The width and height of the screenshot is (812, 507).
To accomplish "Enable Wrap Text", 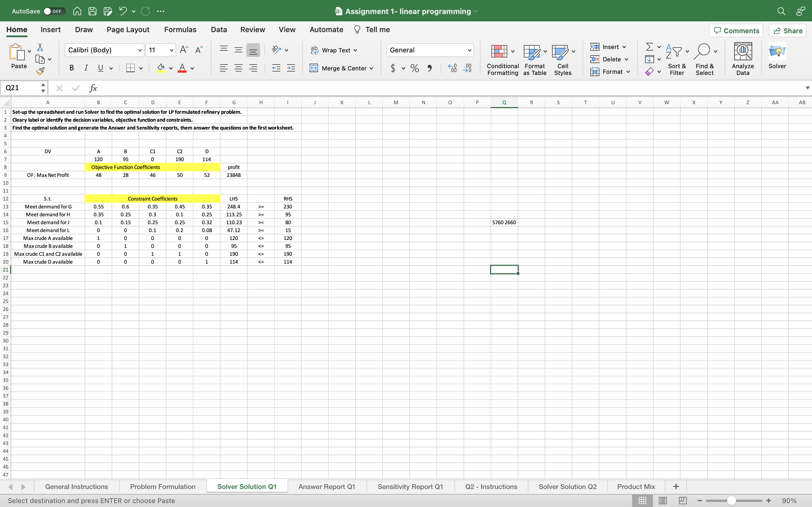I will (x=334, y=50).
